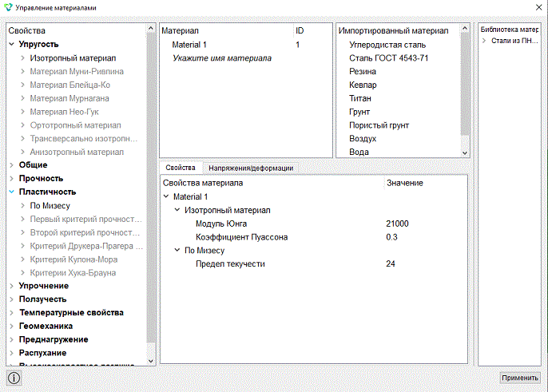The width and height of the screenshot is (548, 392).
Task: Click the Укажите имя материала field
Action: 222,58
